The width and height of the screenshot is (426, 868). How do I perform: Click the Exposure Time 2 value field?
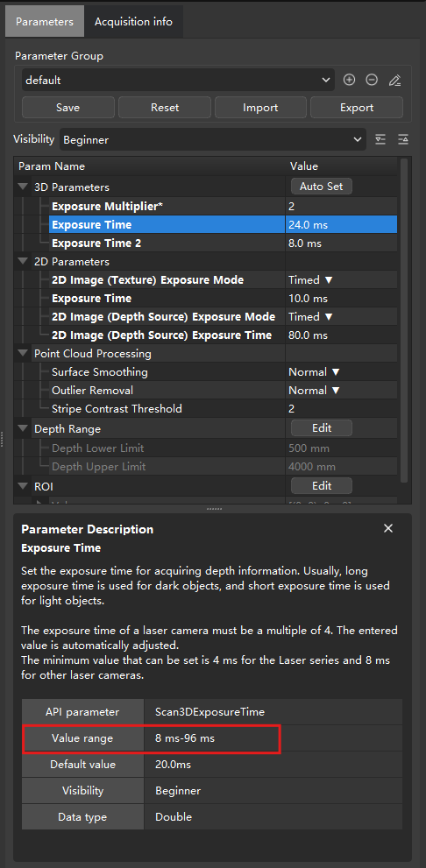tap(341, 243)
